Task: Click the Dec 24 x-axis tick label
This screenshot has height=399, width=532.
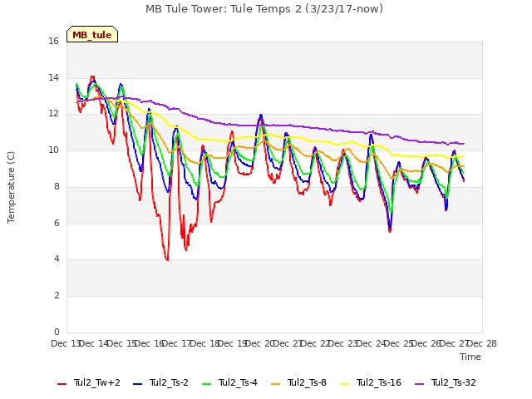Action: coord(372,343)
